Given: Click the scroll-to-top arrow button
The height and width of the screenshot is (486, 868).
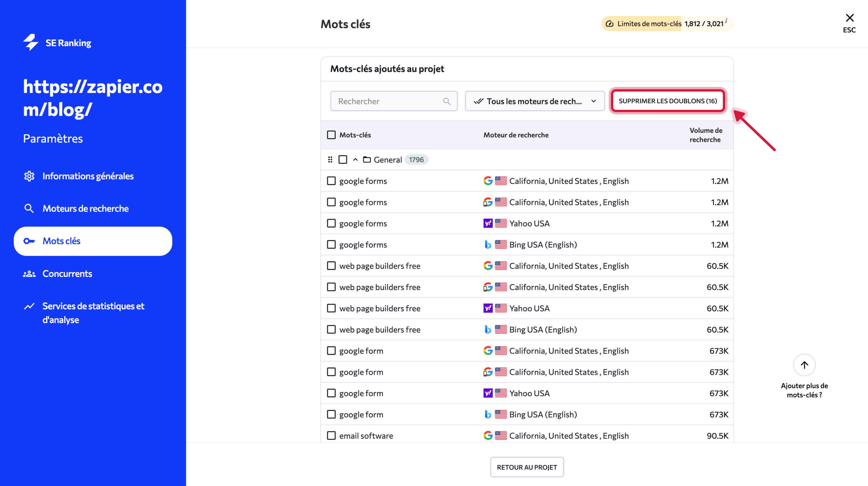Looking at the screenshot, I should 804,365.
